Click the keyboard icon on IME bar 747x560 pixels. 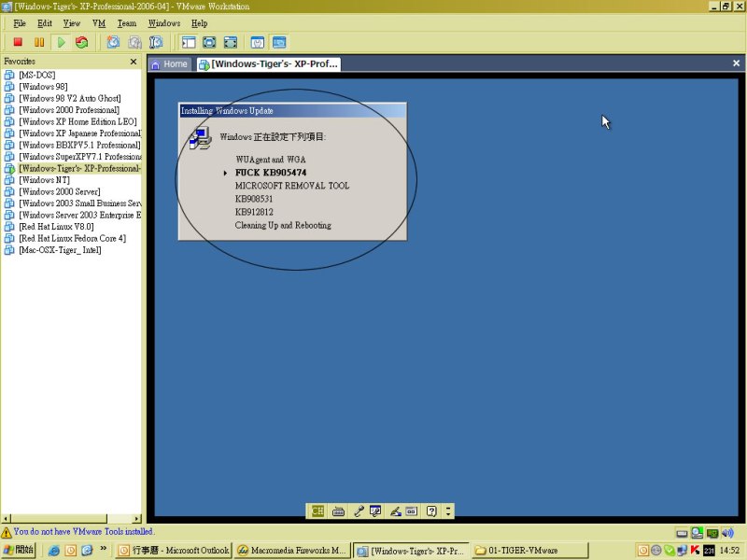click(338, 511)
